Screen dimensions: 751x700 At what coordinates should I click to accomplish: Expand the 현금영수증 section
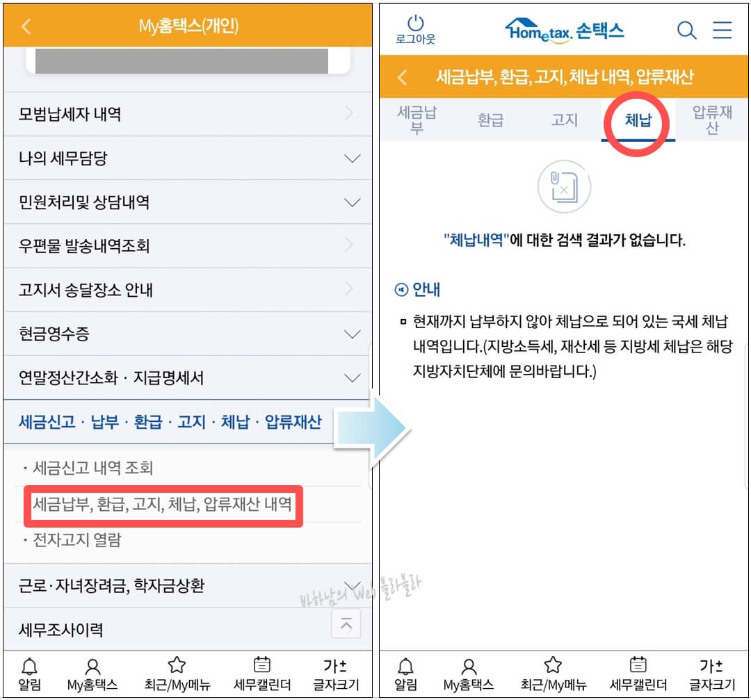pyautogui.click(x=186, y=334)
